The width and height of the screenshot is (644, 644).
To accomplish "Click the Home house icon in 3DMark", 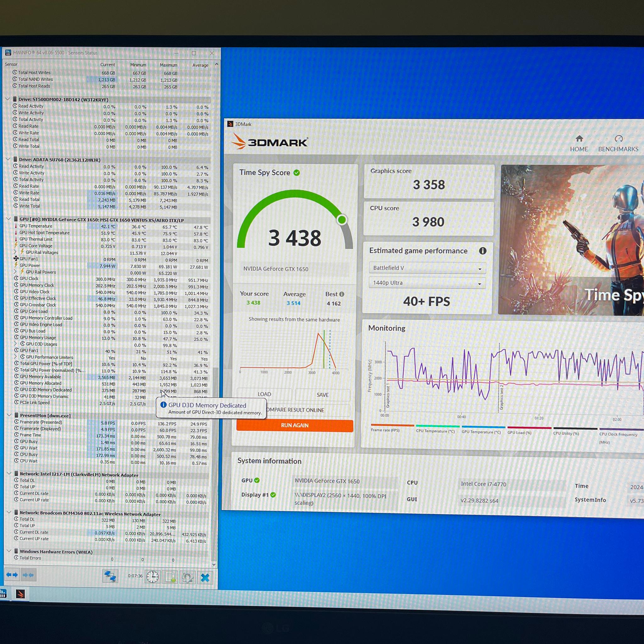I will [579, 138].
